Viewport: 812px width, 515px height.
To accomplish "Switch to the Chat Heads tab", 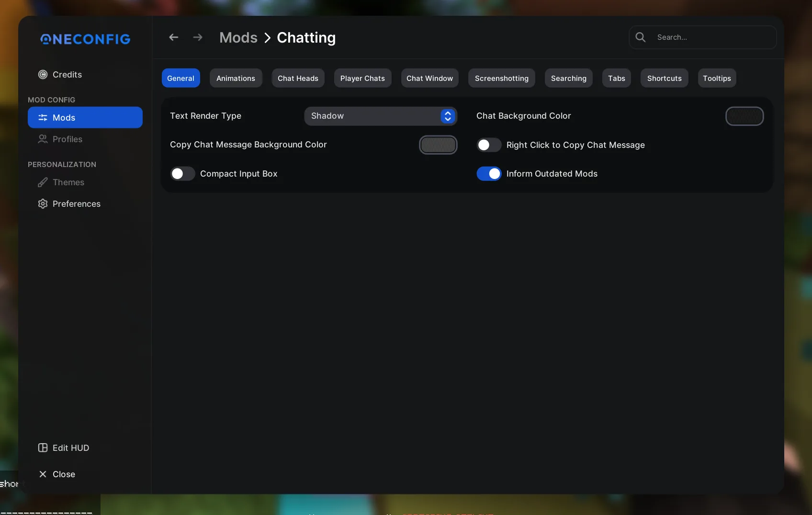I will pos(297,78).
